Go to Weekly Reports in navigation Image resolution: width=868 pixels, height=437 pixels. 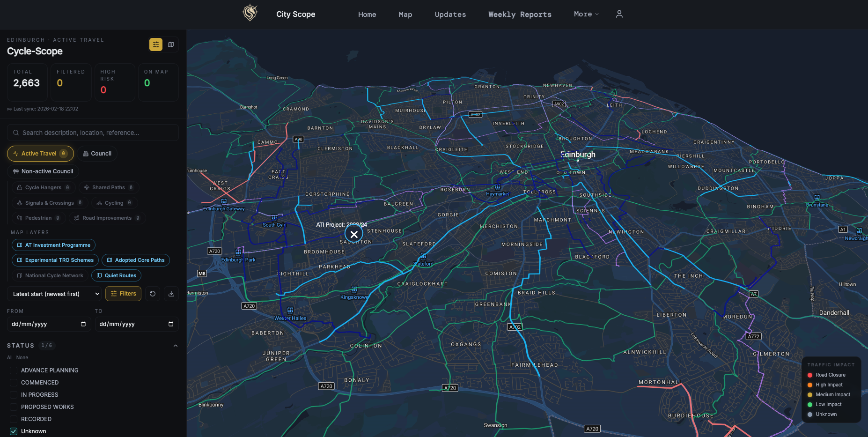(x=520, y=15)
